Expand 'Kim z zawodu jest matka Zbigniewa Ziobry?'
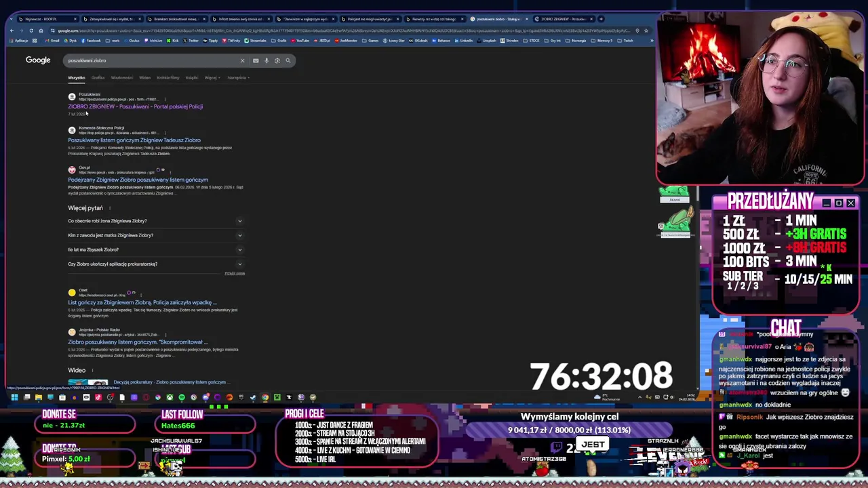This screenshot has height=488, width=868. [156, 235]
